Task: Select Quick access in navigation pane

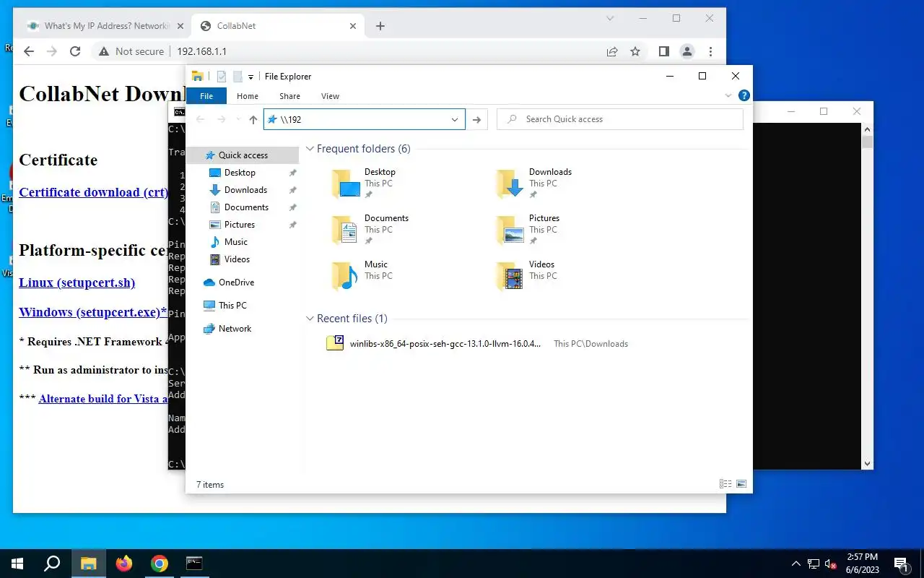Action: 243,155
